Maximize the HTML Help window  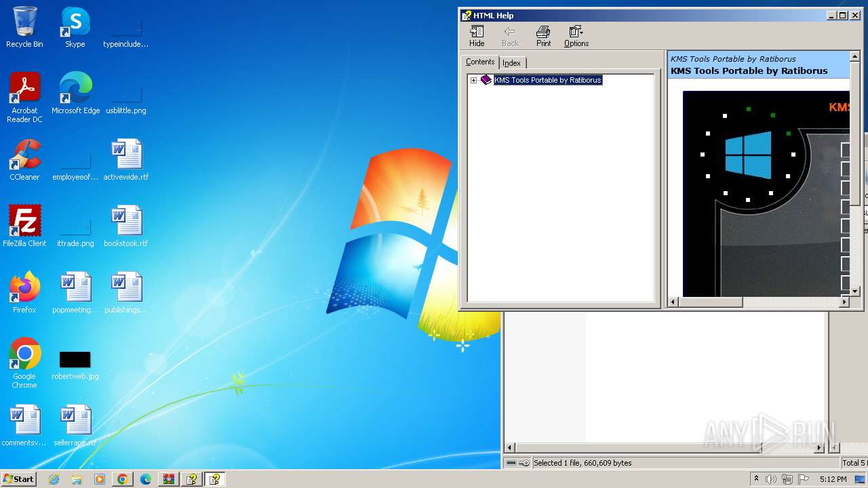(843, 16)
